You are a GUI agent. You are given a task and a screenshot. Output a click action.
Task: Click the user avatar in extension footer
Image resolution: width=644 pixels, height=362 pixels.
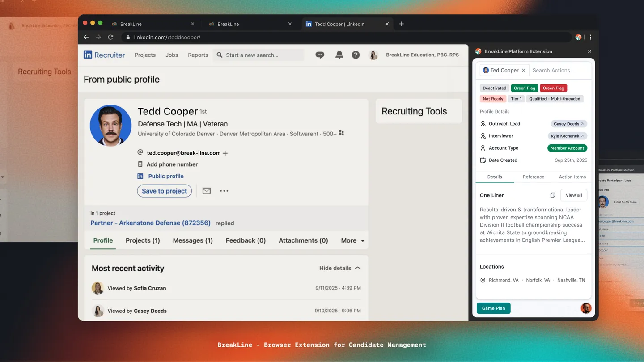pos(586,308)
